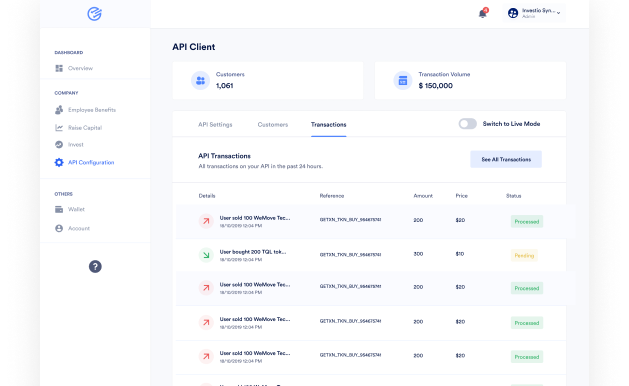Click the green bought arrow icon in the TQL row
This screenshot has height=386, width=629.
tap(206, 255)
